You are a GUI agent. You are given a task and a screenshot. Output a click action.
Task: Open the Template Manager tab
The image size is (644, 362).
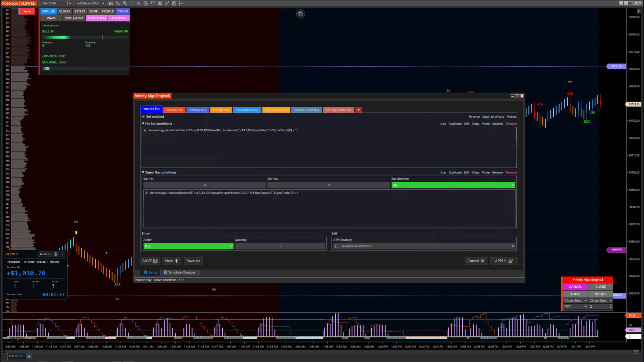click(x=179, y=273)
